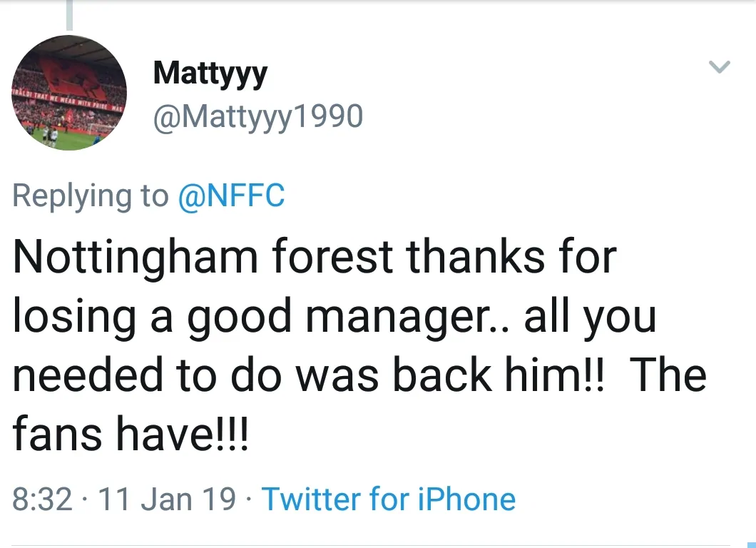This screenshot has height=548, width=756.
Task: Click the divider line below the timestamp
Action: [x=378, y=546]
